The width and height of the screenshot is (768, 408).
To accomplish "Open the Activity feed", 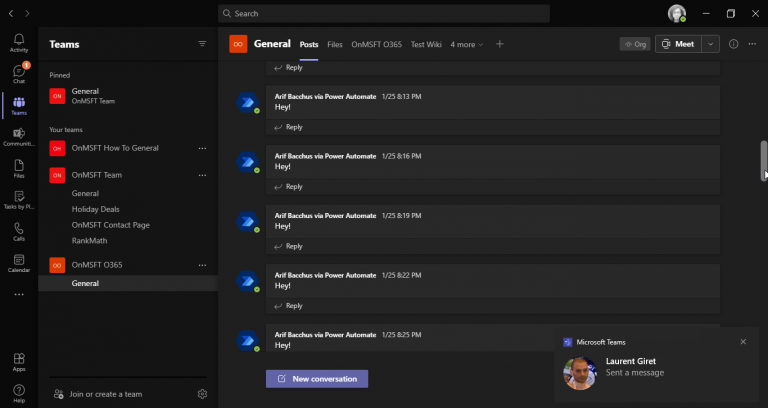I will coord(19,43).
